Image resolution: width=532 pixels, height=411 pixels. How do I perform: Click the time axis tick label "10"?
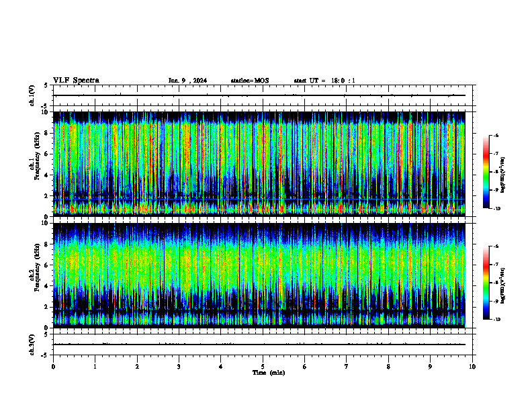point(472,367)
